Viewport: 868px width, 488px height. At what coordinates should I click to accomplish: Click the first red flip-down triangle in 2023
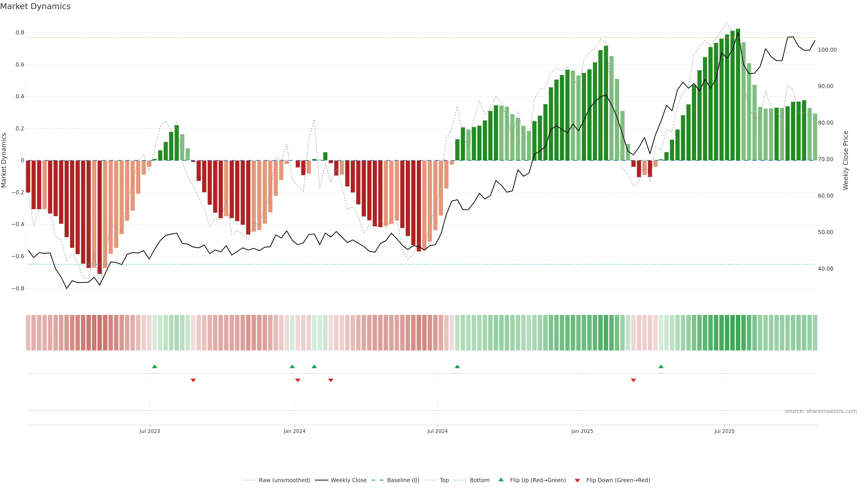click(x=193, y=380)
